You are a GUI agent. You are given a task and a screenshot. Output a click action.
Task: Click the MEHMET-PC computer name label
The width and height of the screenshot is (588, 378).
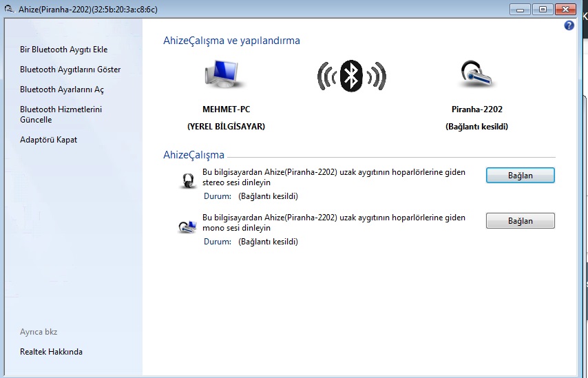pyautogui.click(x=226, y=109)
